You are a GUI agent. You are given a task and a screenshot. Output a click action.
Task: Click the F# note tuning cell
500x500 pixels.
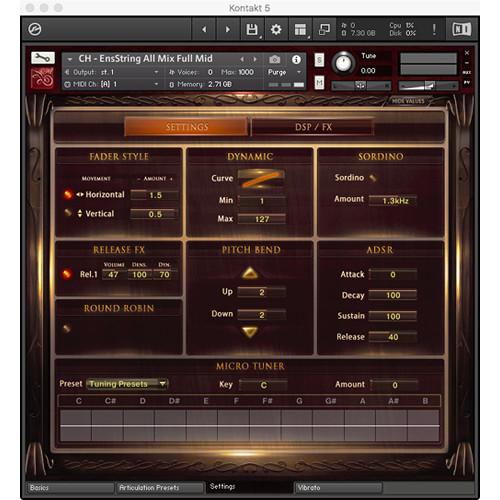[266, 426]
